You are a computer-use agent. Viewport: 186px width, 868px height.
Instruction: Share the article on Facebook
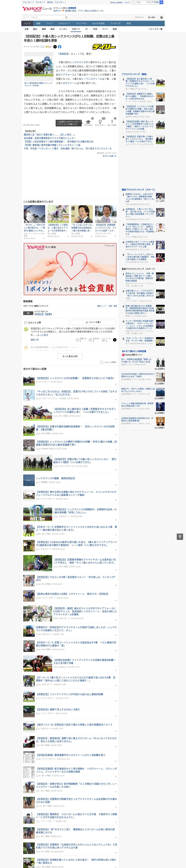(x=60, y=47)
